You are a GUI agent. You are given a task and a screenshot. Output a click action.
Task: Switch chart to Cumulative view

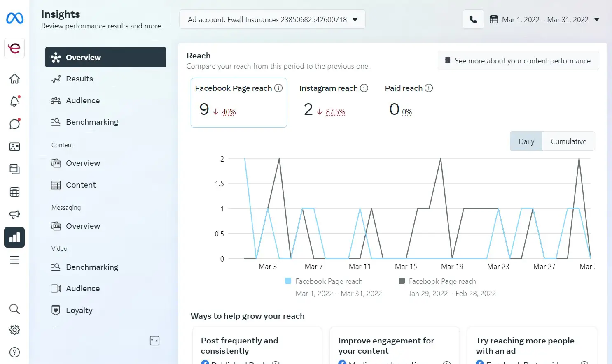(568, 141)
